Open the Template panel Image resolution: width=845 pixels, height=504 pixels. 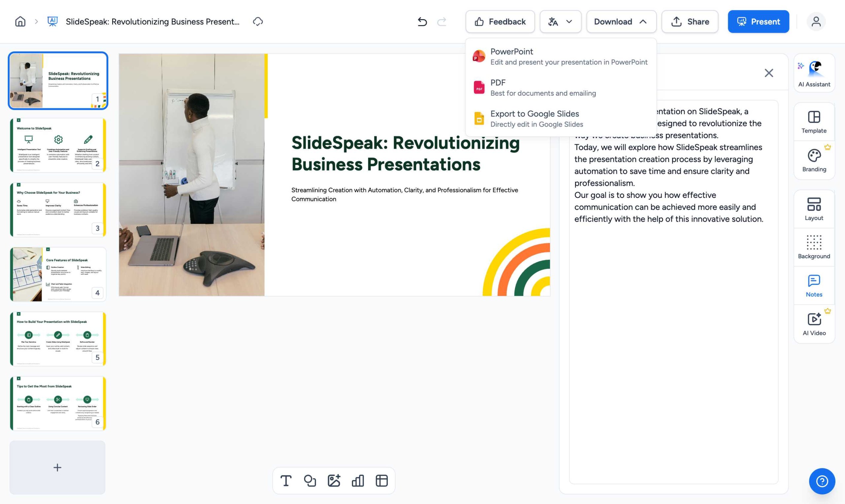pos(813,122)
